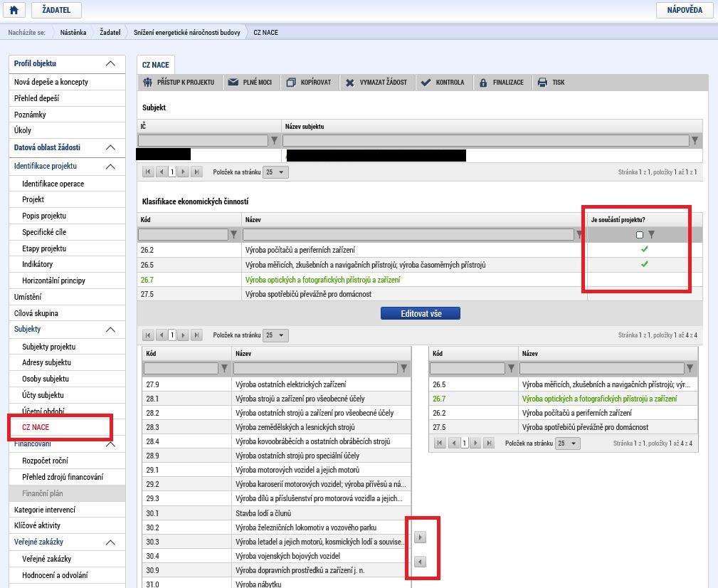The image size is (718, 588).
Task: Click the Název filter icon in left list
Action: click(404, 368)
